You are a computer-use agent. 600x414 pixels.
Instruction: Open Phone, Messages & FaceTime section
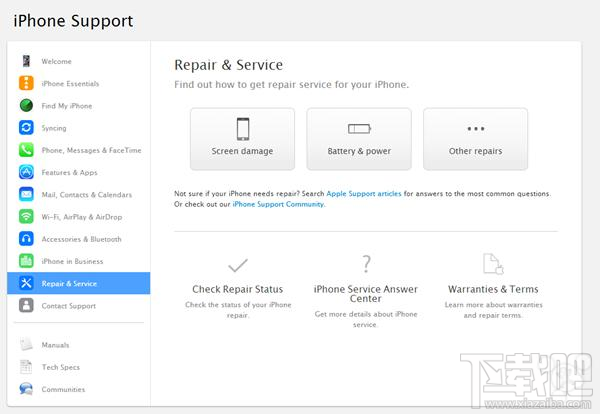click(91, 150)
